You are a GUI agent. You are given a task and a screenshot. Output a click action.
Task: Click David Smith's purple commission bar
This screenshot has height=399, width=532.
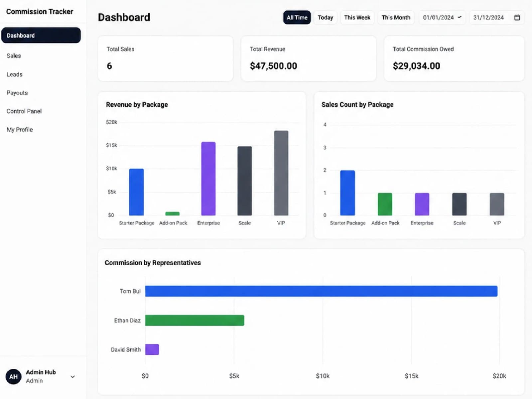coord(152,349)
